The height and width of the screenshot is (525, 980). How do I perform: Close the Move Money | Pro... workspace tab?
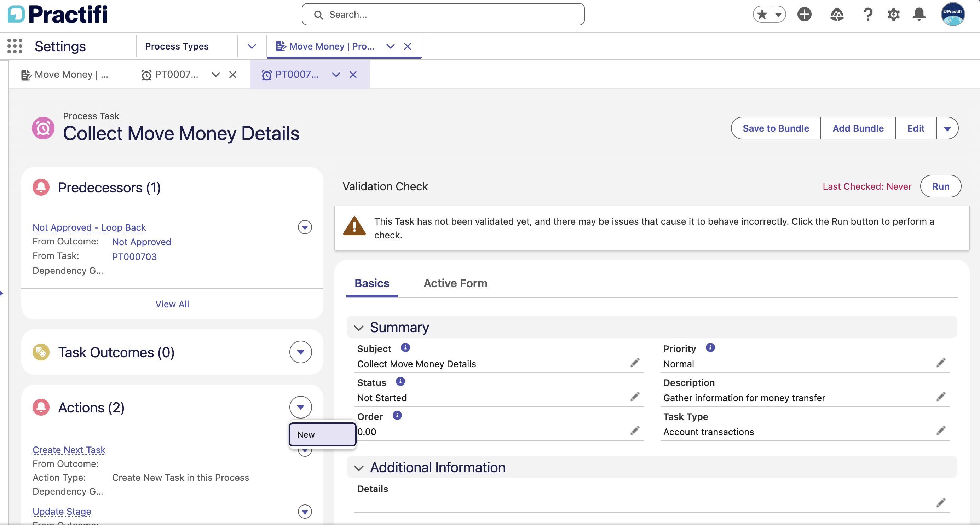pyautogui.click(x=408, y=46)
